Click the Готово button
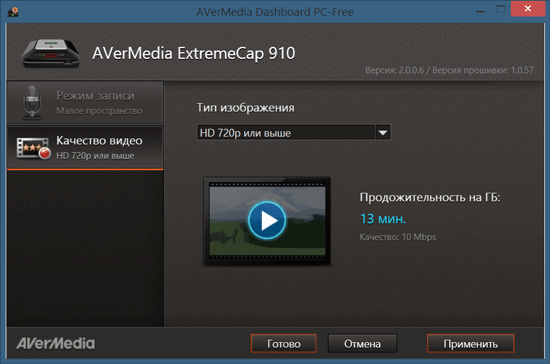Viewport: 550px width, 364px height. pos(283,344)
